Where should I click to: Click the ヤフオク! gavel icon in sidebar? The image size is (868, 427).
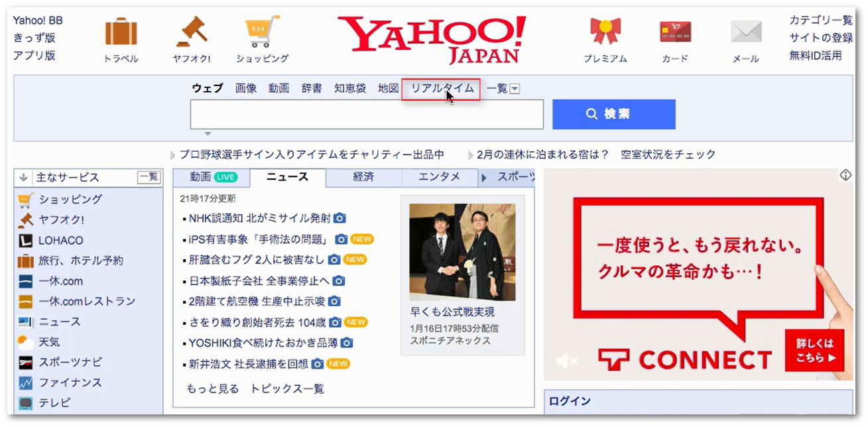click(26, 220)
